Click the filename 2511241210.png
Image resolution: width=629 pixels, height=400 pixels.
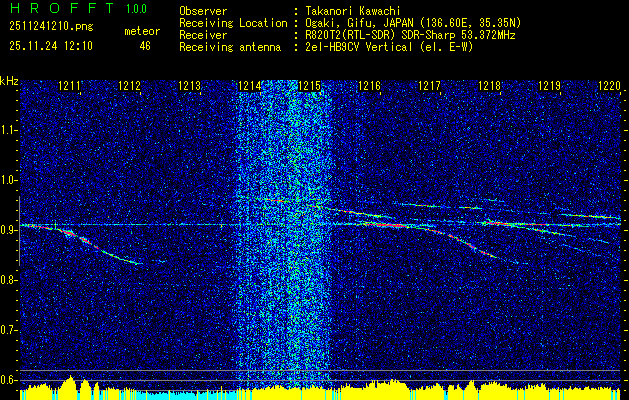[51, 26]
